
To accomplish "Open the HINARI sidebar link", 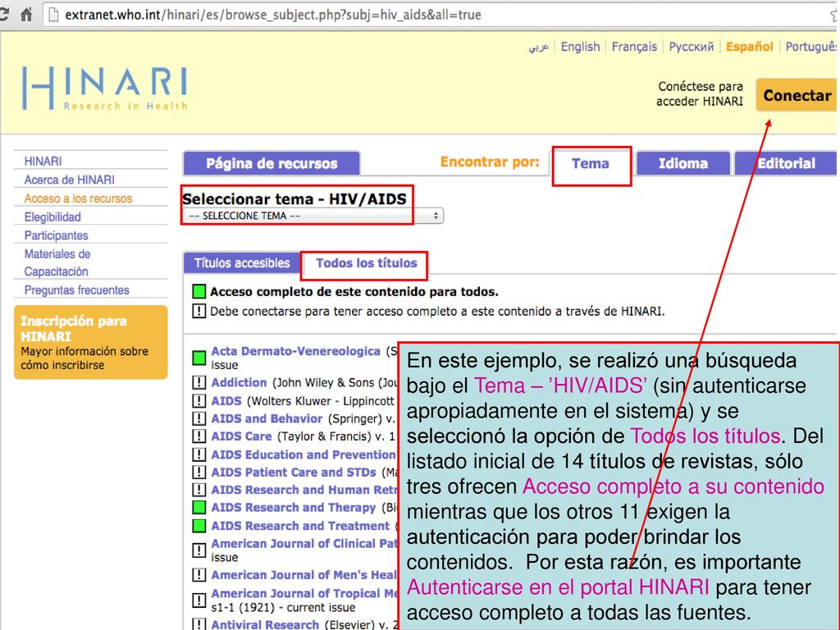I will coord(43,162).
